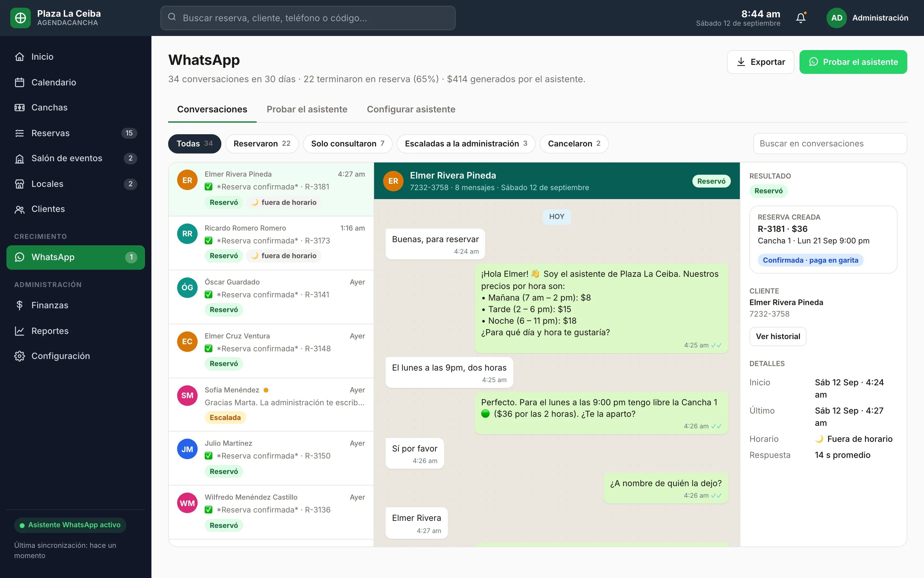Open Configurar asistente tab
Viewport: 924px width, 578px height.
pos(411,109)
